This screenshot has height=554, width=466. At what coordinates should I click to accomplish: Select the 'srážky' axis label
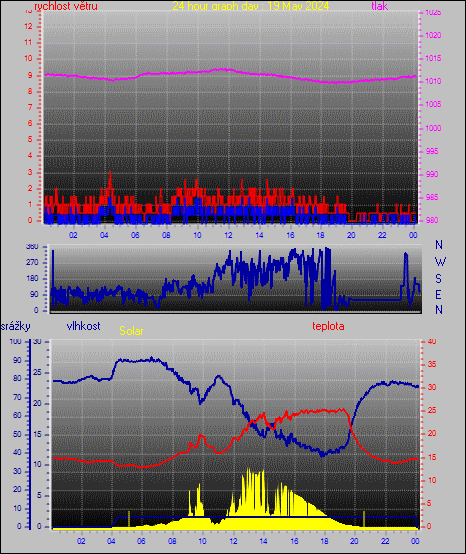(x=16, y=326)
